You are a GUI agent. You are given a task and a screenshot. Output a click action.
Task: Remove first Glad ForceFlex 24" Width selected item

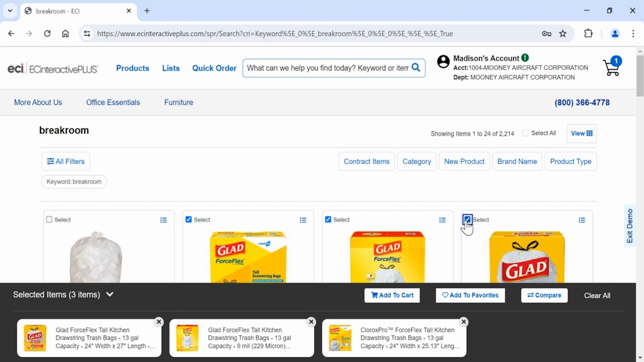click(x=159, y=322)
